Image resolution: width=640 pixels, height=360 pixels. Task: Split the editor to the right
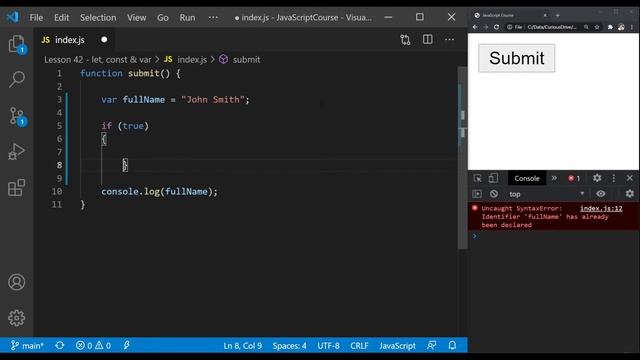pyautogui.click(x=427, y=39)
